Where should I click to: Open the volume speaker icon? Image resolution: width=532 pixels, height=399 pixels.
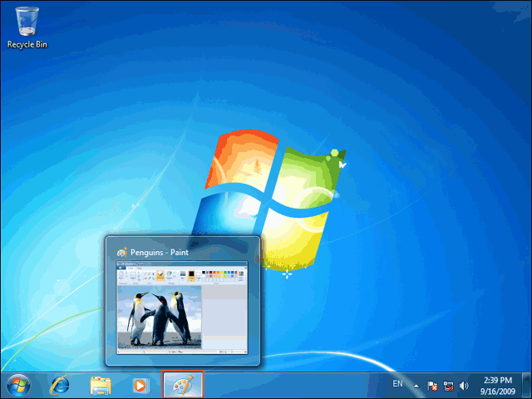[x=464, y=386]
